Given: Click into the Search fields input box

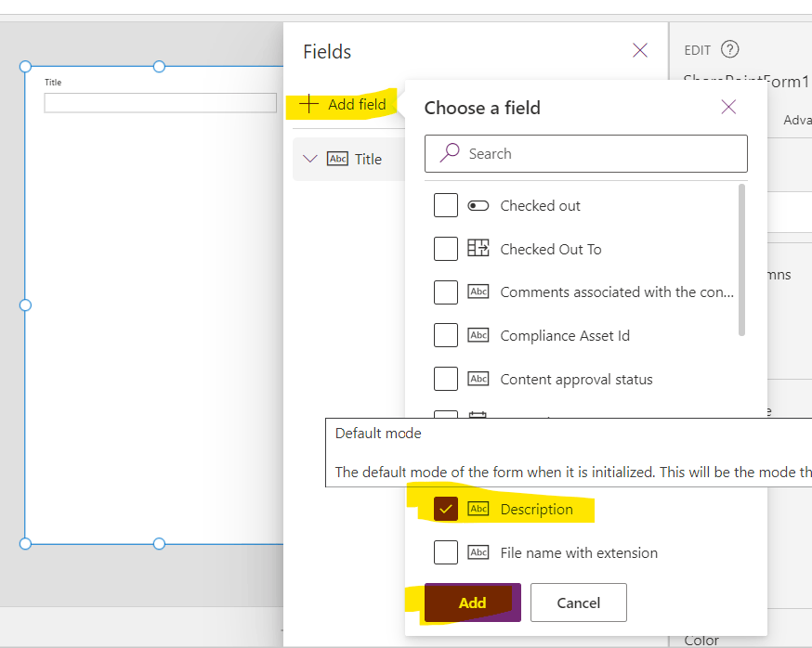Looking at the screenshot, I should pyautogui.click(x=585, y=154).
